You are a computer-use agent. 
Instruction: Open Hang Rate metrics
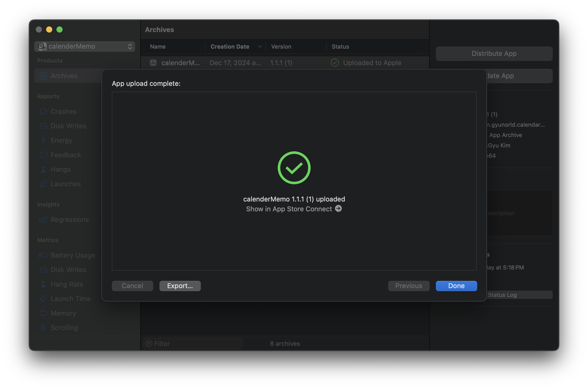(x=67, y=284)
